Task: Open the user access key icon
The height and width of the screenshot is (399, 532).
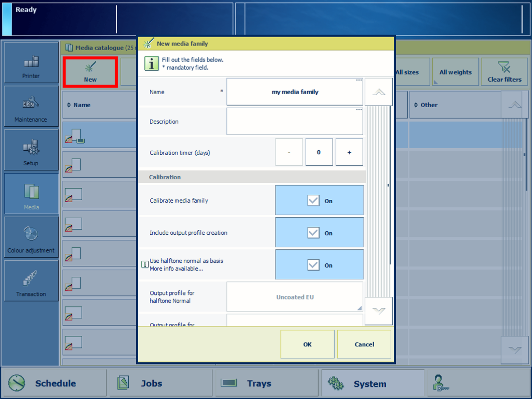Action: (x=441, y=383)
